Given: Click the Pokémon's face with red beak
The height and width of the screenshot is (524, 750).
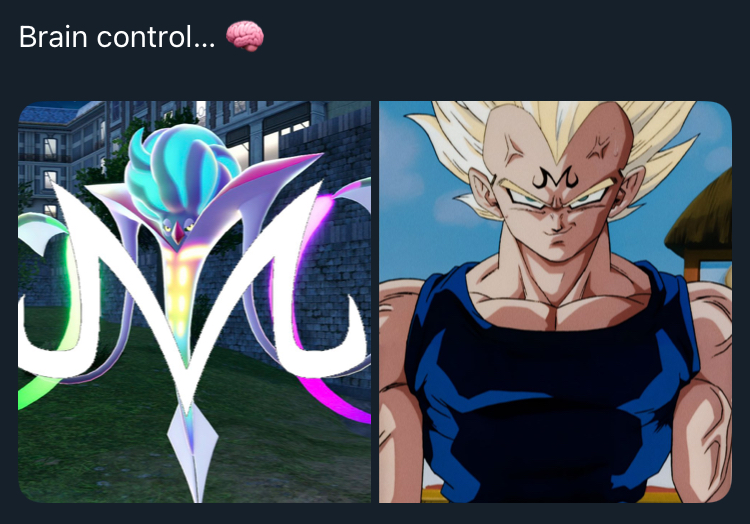Looking at the screenshot, I should 178,229.
